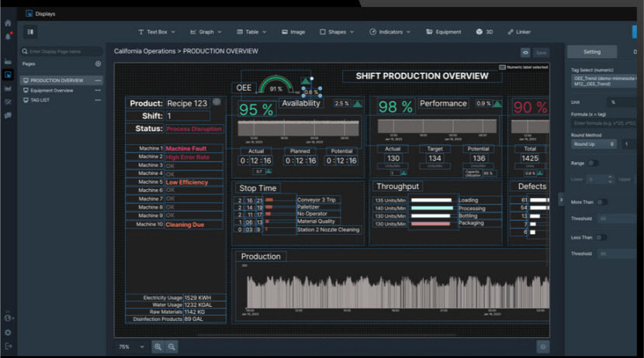Select the '98 %' performance value
644x358 pixels.
pos(395,107)
